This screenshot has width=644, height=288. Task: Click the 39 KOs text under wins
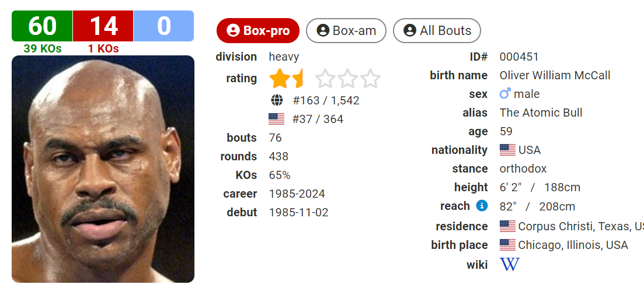43,48
